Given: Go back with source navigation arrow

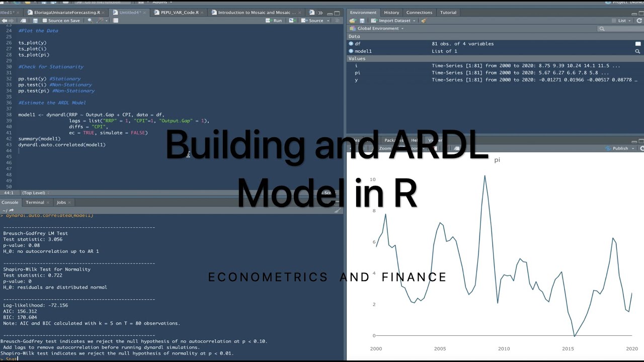Looking at the screenshot, I should pyautogui.click(x=4, y=21).
